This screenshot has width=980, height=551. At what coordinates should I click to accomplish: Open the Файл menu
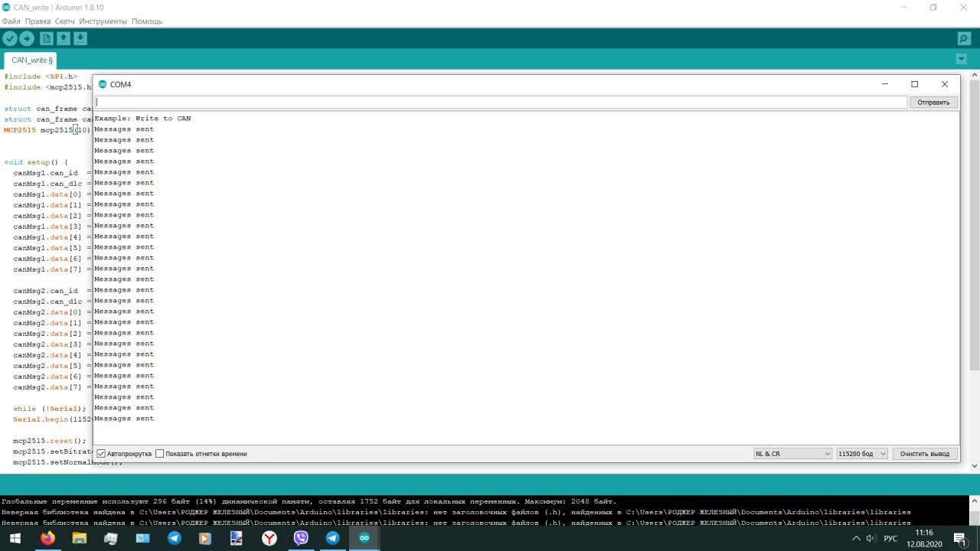point(11,21)
